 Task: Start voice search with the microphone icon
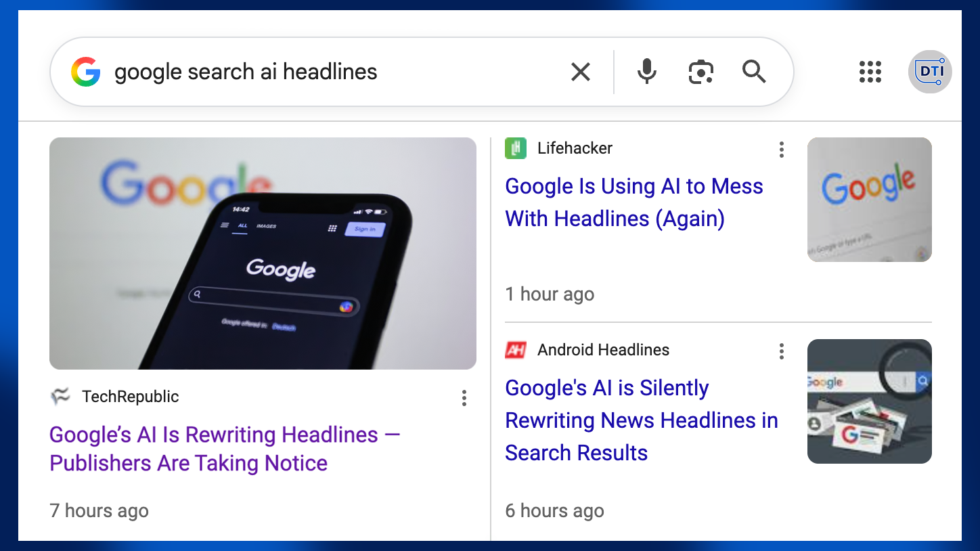(x=647, y=72)
